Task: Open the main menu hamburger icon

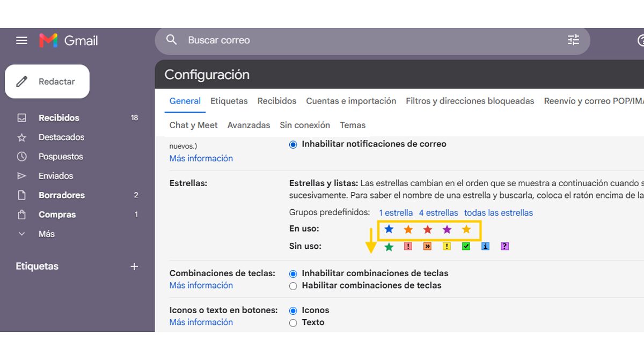Action: (21, 40)
